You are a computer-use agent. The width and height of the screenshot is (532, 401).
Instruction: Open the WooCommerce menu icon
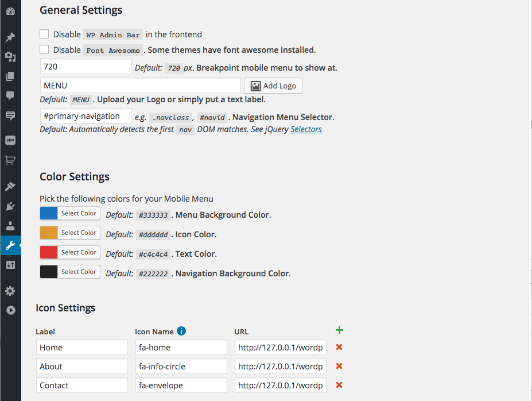(x=10, y=140)
